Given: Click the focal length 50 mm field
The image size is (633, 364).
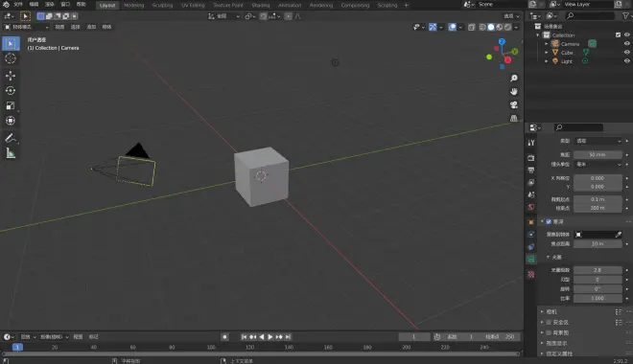Looking at the screenshot, I should (x=598, y=155).
